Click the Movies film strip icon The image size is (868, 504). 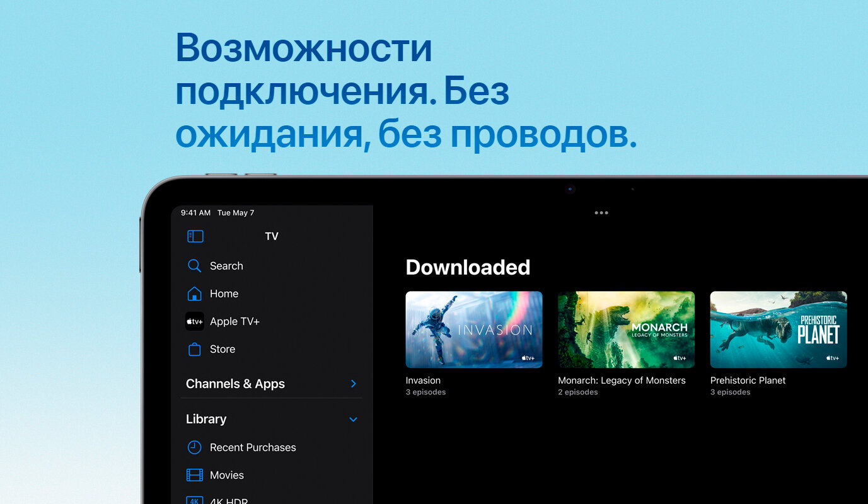click(195, 475)
